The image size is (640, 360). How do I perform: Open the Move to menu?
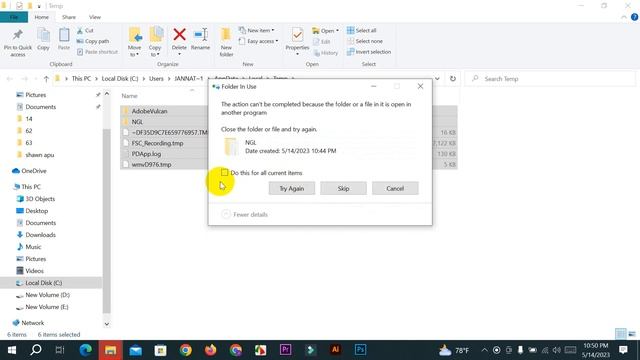click(134, 42)
